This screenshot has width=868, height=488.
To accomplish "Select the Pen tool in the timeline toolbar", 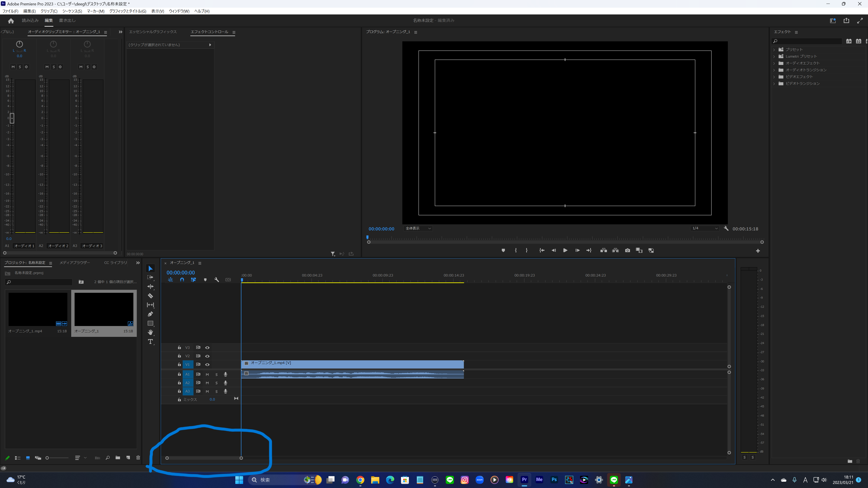I will (150, 314).
